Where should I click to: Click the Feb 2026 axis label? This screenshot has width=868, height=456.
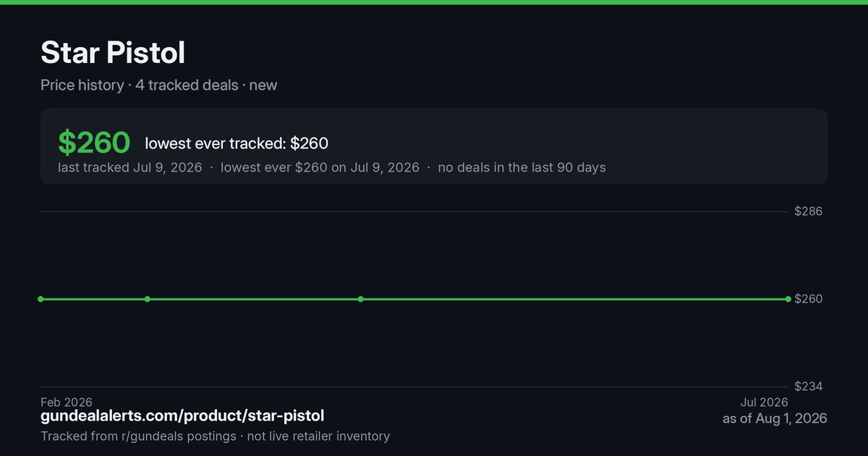67,402
